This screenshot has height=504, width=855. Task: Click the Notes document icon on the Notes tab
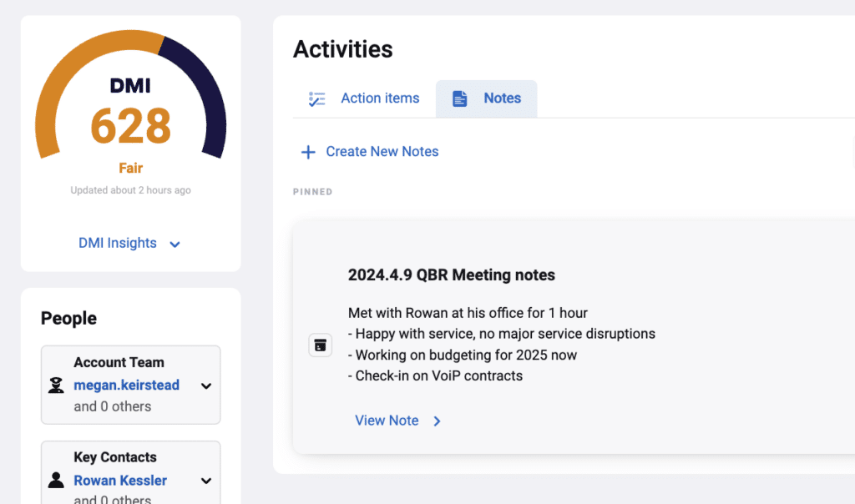pos(459,98)
